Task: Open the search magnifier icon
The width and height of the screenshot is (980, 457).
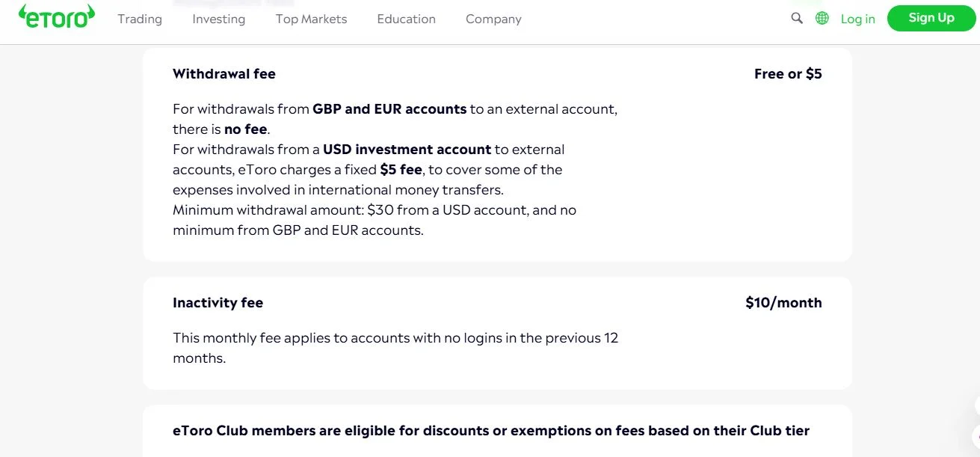Action: 797,18
